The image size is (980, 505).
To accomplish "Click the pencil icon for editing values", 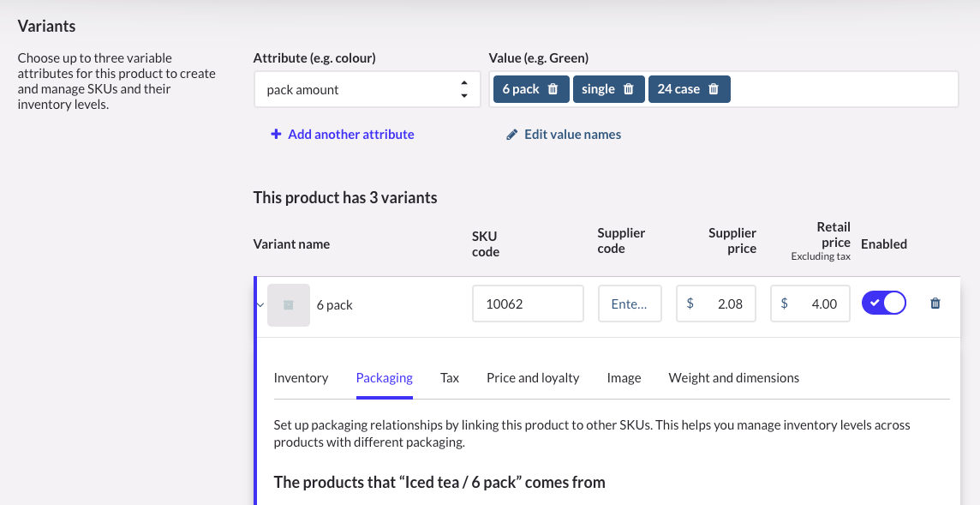I will 512,135.
